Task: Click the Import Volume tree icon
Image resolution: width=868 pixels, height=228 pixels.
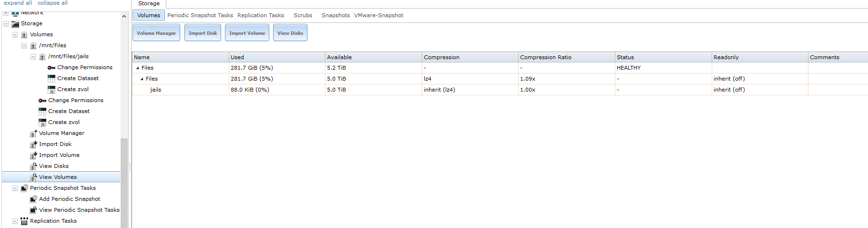Action: tap(33, 155)
